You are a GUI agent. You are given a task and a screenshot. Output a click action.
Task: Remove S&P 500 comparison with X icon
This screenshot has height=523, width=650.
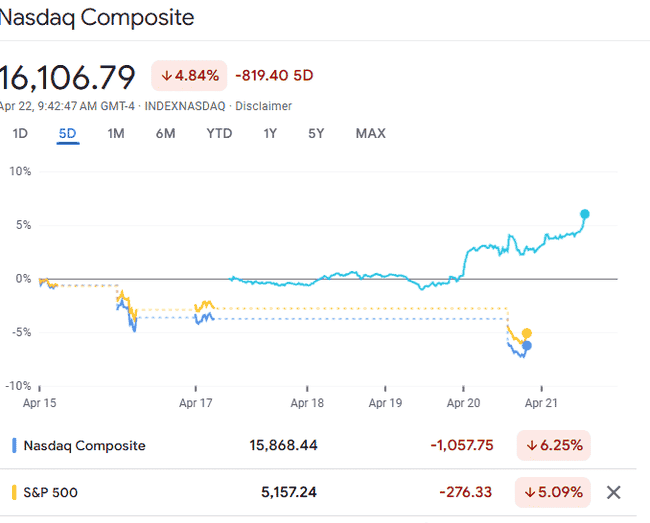click(x=614, y=492)
